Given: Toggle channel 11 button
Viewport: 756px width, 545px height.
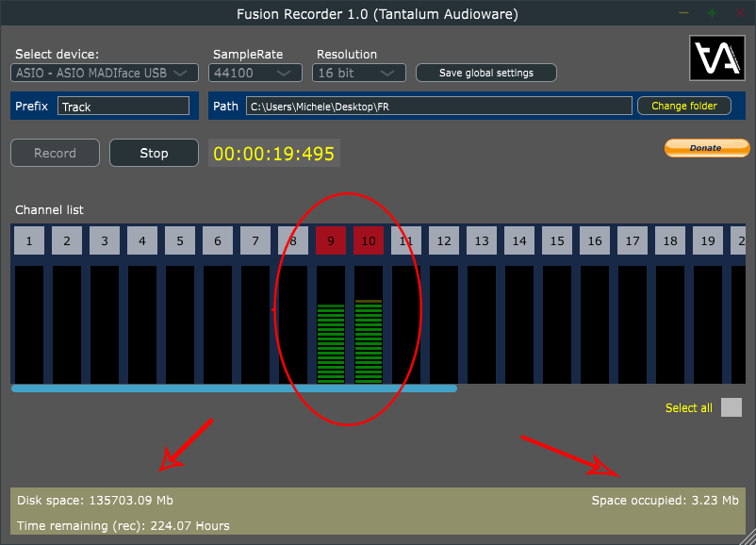Looking at the screenshot, I should [x=406, y=240].
